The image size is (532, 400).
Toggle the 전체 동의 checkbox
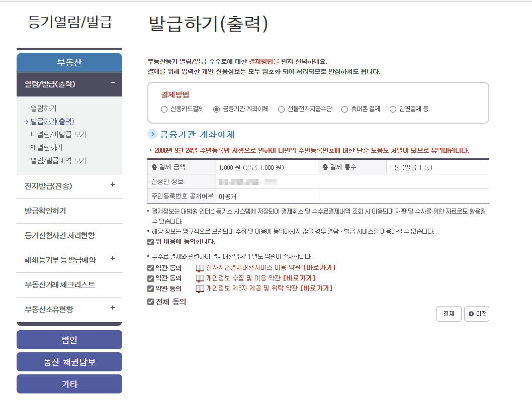coord(150,301)
